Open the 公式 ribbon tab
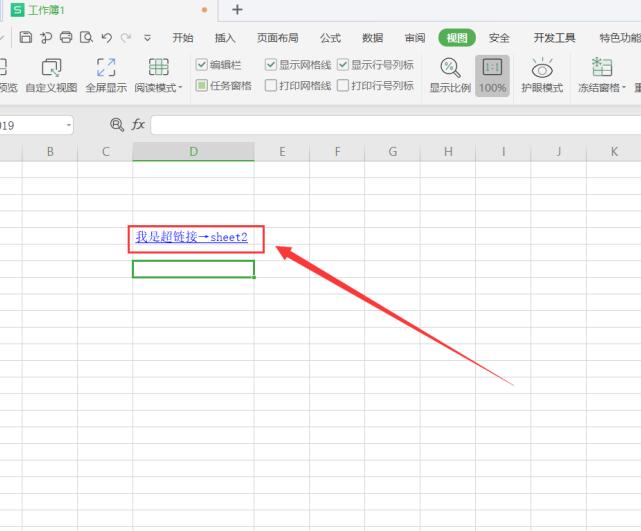This screenshot has height=531, width=641. pyautogui.click(x=330, y=38)
